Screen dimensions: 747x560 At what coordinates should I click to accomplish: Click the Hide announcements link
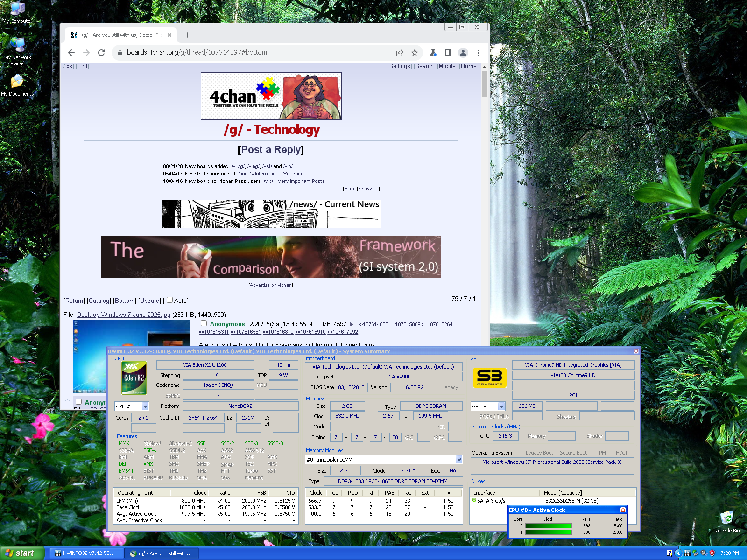point(349,189)
